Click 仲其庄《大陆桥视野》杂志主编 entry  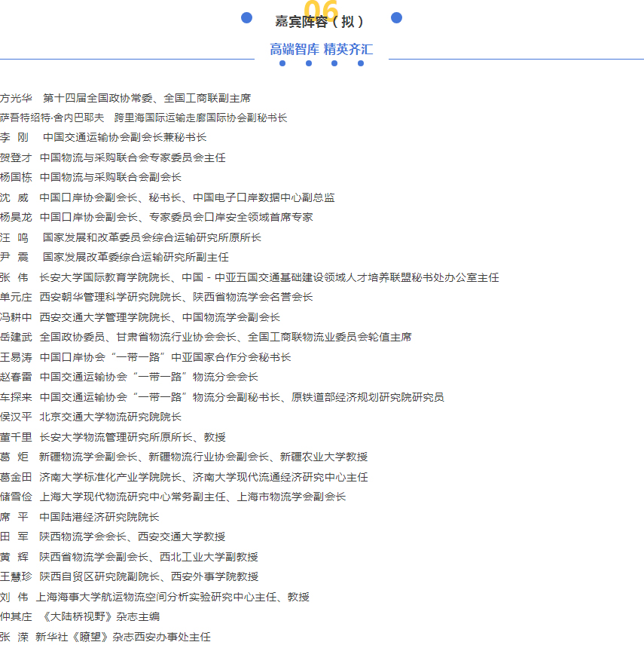[x=80, y=616]
